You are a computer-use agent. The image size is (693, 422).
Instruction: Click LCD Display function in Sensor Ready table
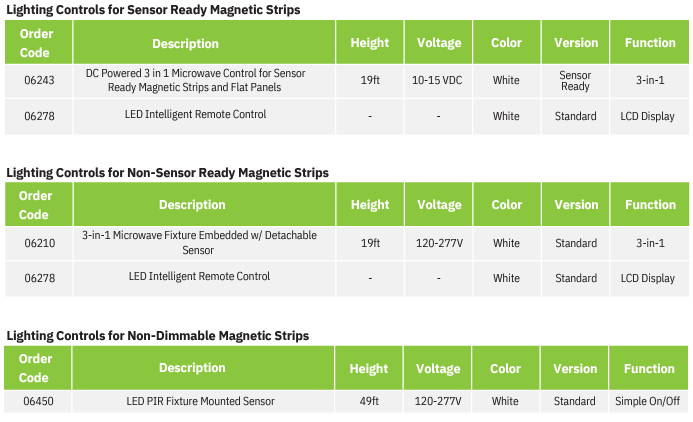[647, 116]
